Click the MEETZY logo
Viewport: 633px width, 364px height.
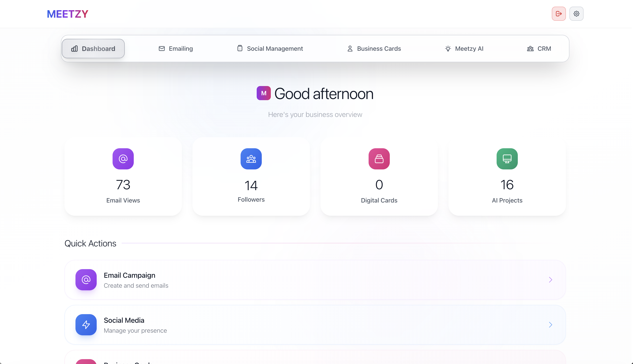point(67,14)
